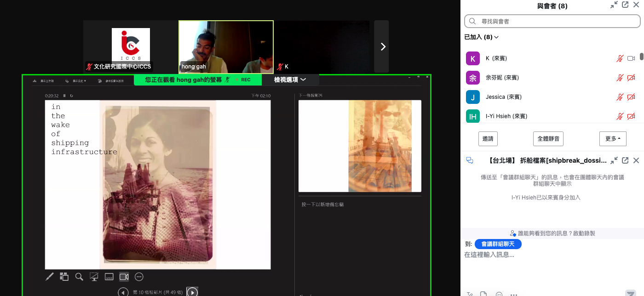This screenshot has width=644, height=296.
Task: Click the magnifier zoom-into-slide icon
Action: click(79, 277)
